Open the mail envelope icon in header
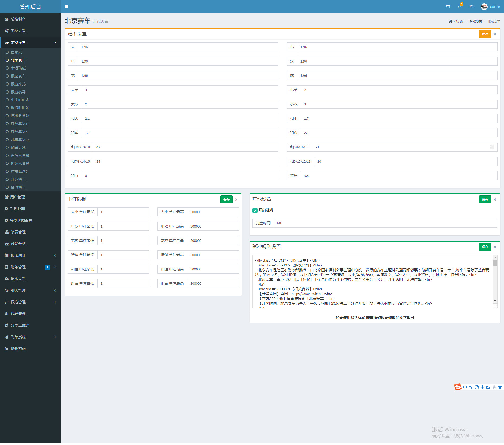 coord(448,7)
